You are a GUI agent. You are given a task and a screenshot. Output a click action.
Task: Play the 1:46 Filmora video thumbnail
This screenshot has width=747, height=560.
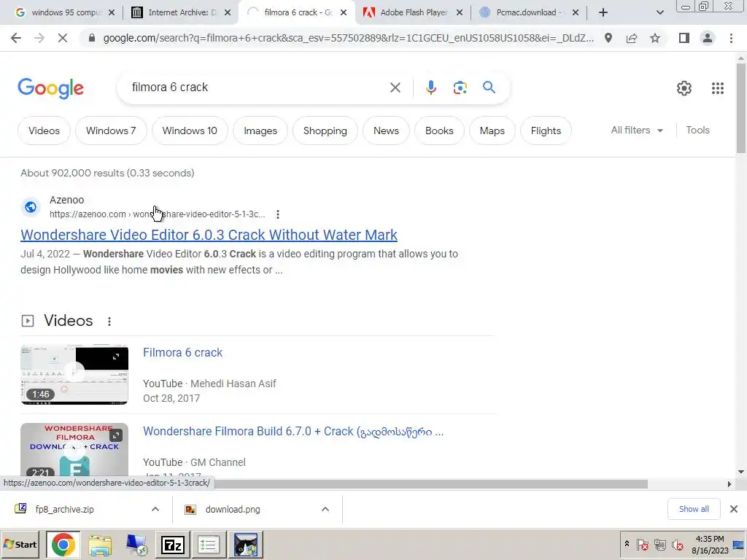pos(74,374)
